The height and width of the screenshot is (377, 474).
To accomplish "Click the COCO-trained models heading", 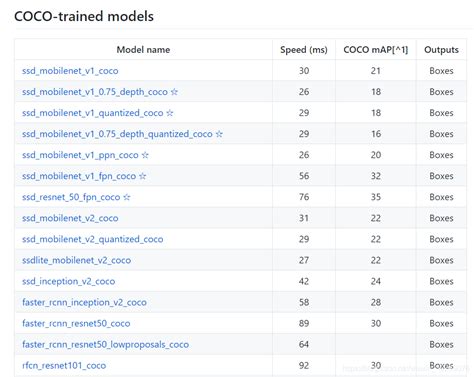I will (x=84, y=16).
